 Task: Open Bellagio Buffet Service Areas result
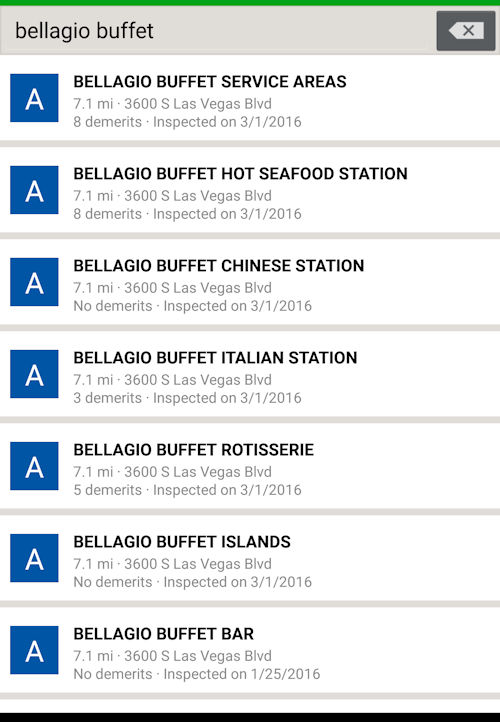[x=250, y=98]
